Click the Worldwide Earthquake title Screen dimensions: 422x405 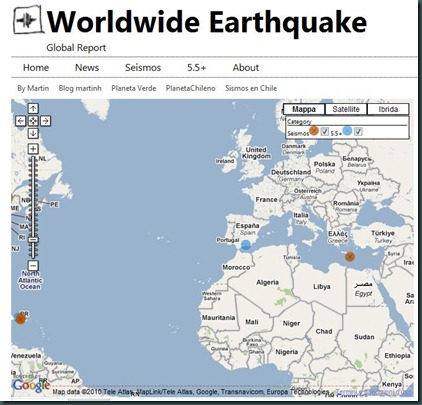click(x=207, y=22)
